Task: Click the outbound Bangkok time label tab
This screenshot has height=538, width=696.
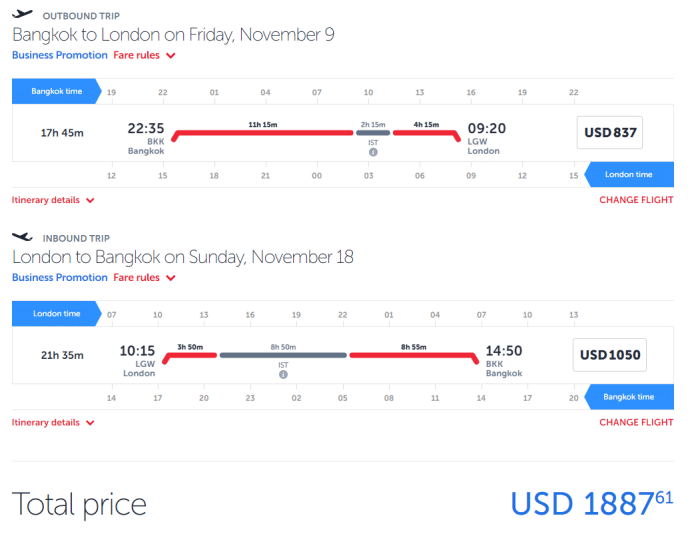Action: click(x=56, y=91)
